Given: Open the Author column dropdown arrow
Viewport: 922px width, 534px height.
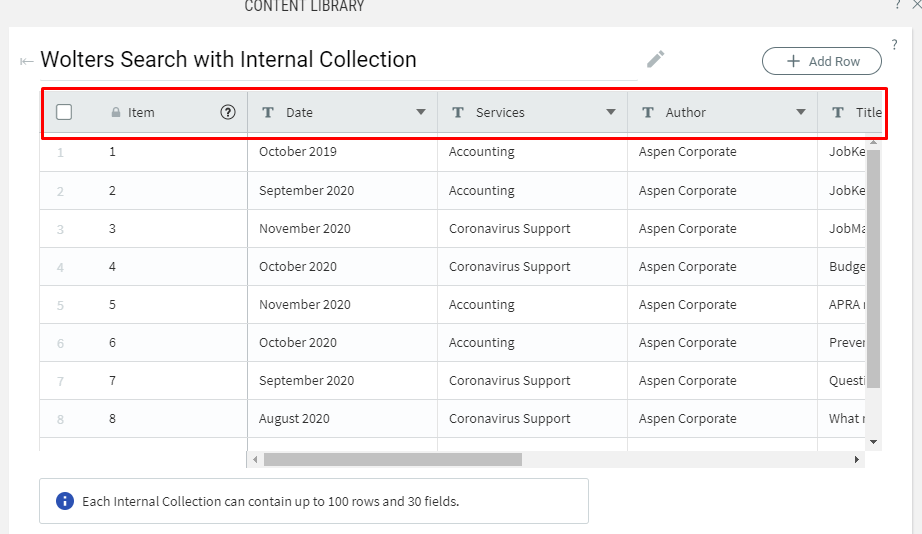Looking at the screenshot, I should click(x=801, y=112).
